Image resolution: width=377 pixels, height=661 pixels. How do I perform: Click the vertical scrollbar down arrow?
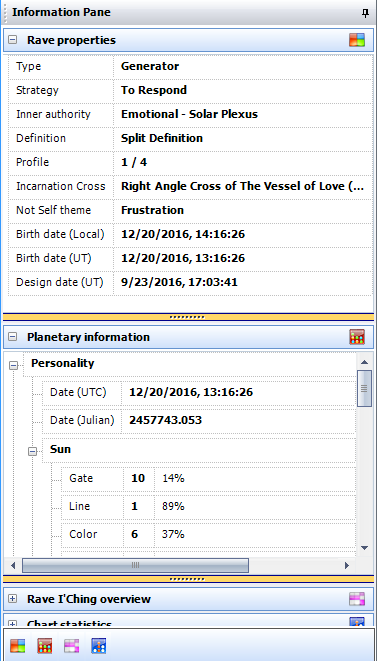pyautogui.click(x=365, y=548)
